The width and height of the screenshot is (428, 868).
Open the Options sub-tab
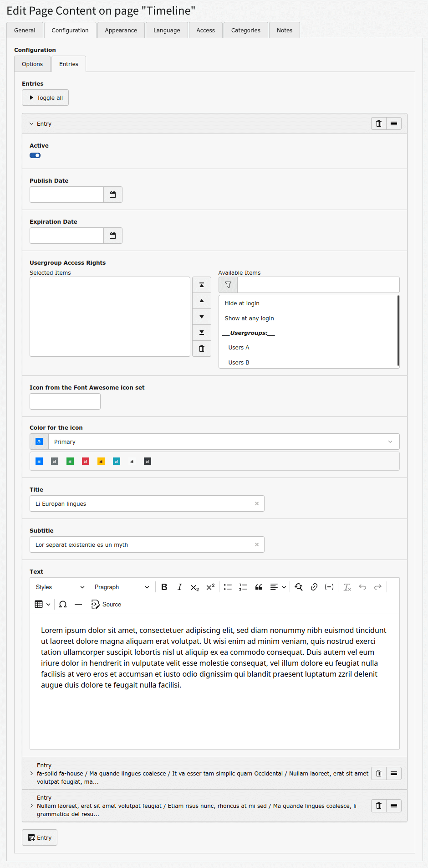(x=32, y=64)
